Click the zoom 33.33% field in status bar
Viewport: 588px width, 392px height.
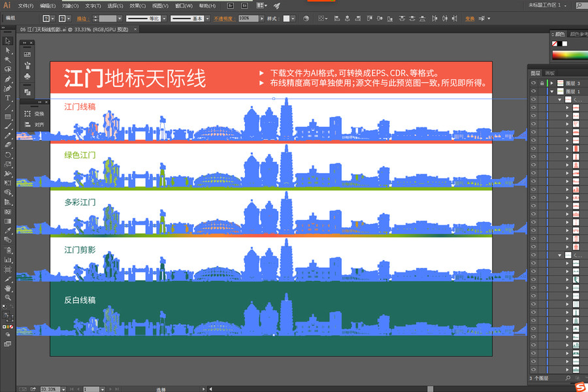coord(50,389)
